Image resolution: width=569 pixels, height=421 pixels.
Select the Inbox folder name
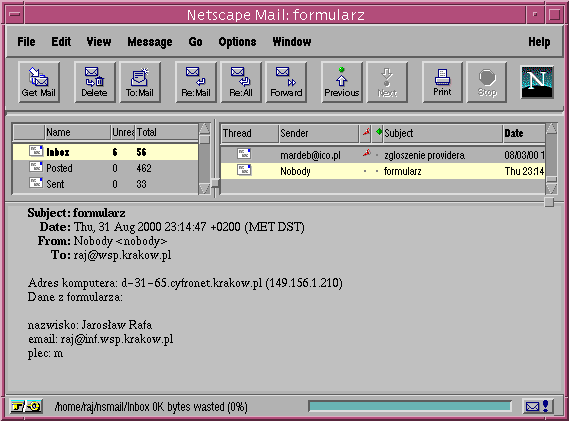coord(58,152)
